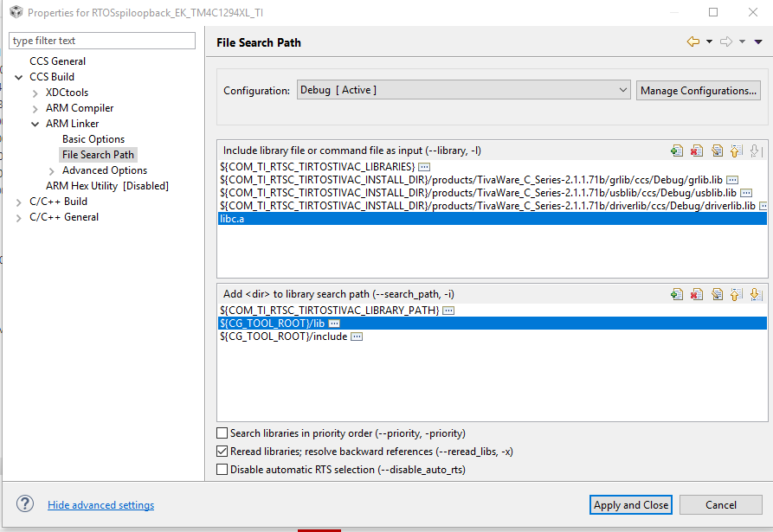Image resolution: width=773 pixels, height=532 pixels.
Task: Select the XDCtools tree label
Action: tap(67, 92)
